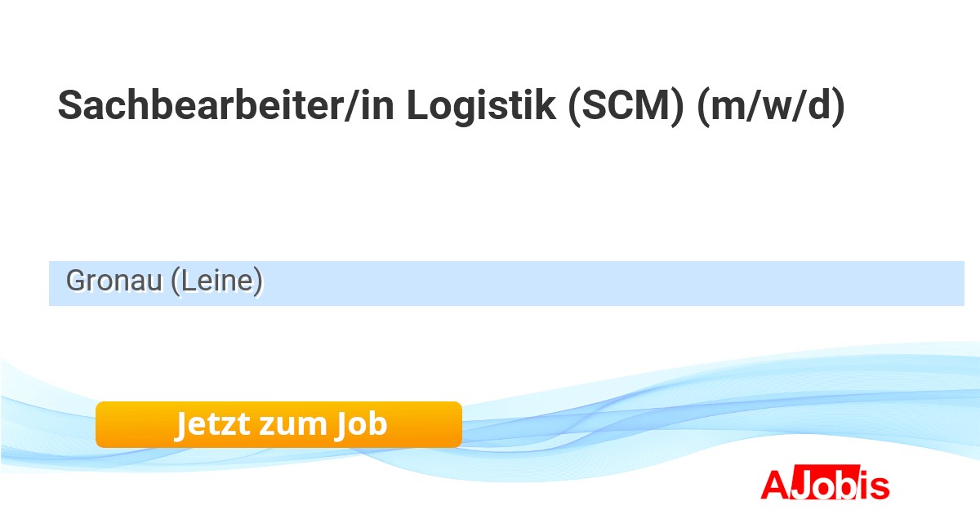The width and height of the screenshot is (980, 514).
Task: Open the AJobis logo link
Action: click(x=825, y=485)
